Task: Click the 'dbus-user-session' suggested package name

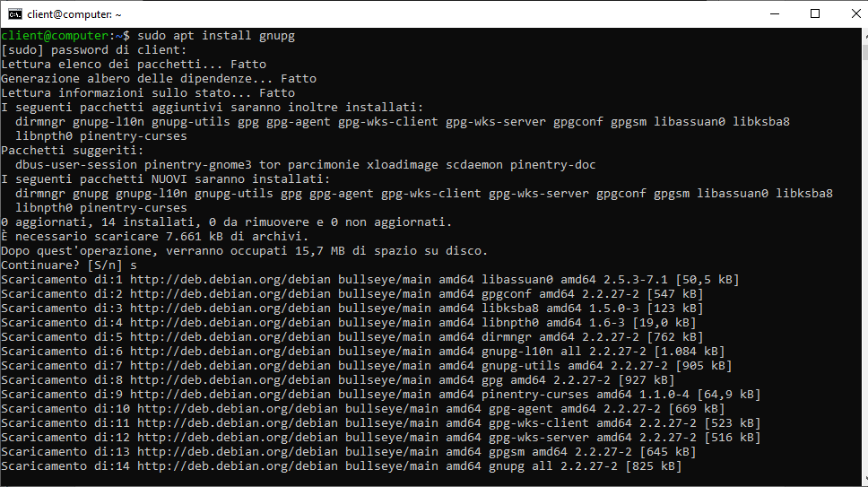Action: pos(76,165)
